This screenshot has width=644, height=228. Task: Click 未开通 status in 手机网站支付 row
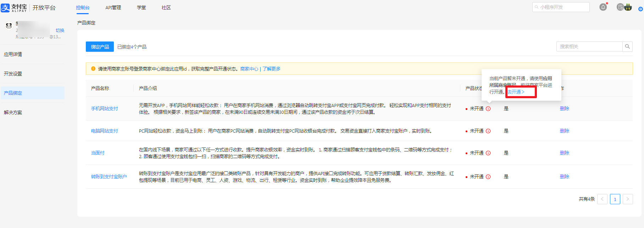point(477,109)
